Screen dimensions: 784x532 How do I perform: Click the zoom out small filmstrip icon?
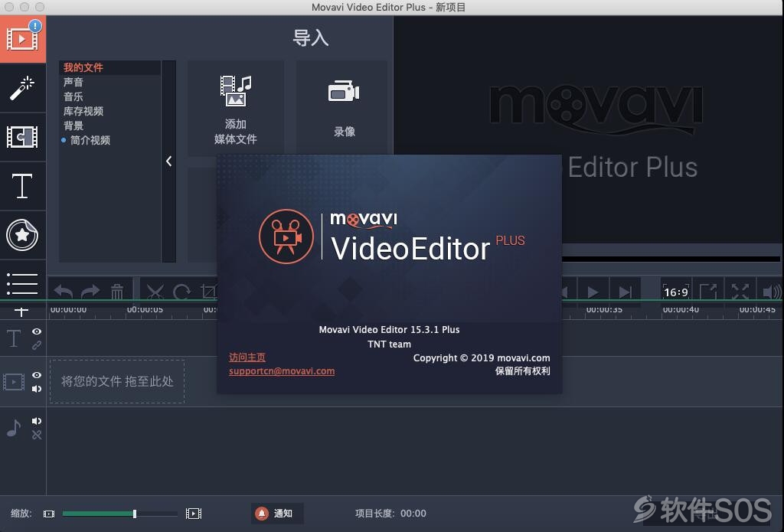[x=49, y=514]
